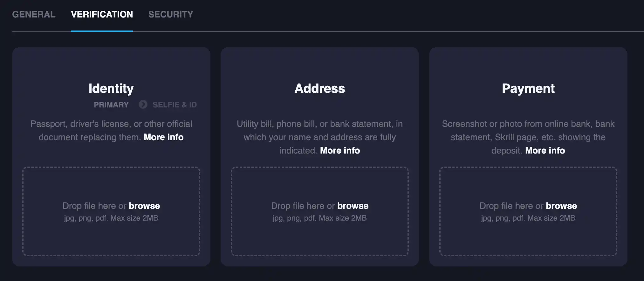Open More info for Payment verification
Screen dimensions: 644x281
[x=545, y=150]
